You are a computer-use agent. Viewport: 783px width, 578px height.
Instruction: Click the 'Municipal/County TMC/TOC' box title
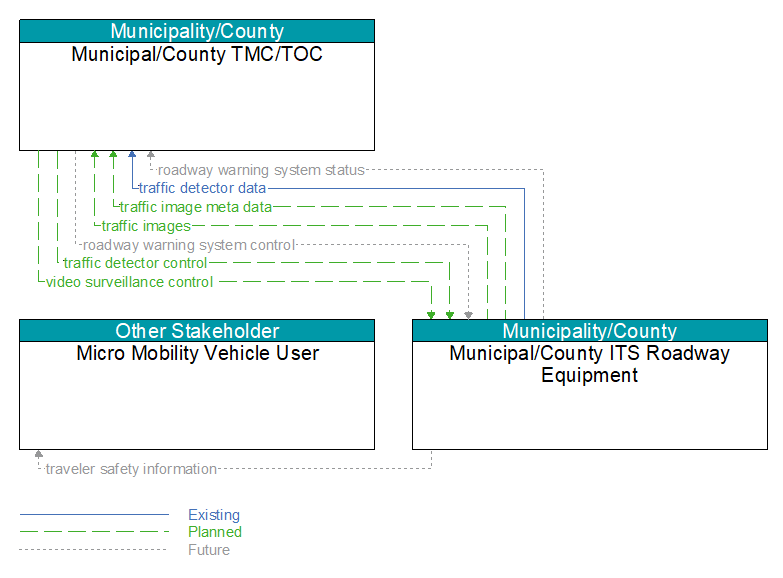coord(197,54)
